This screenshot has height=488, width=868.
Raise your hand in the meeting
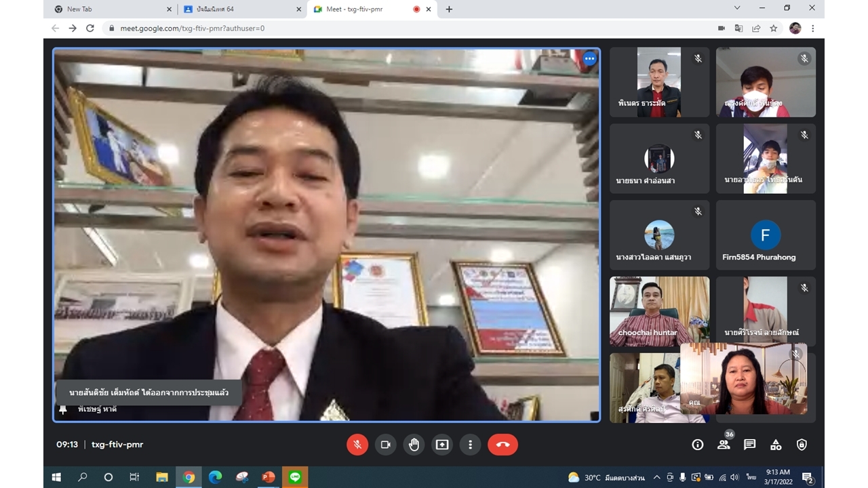414,445
